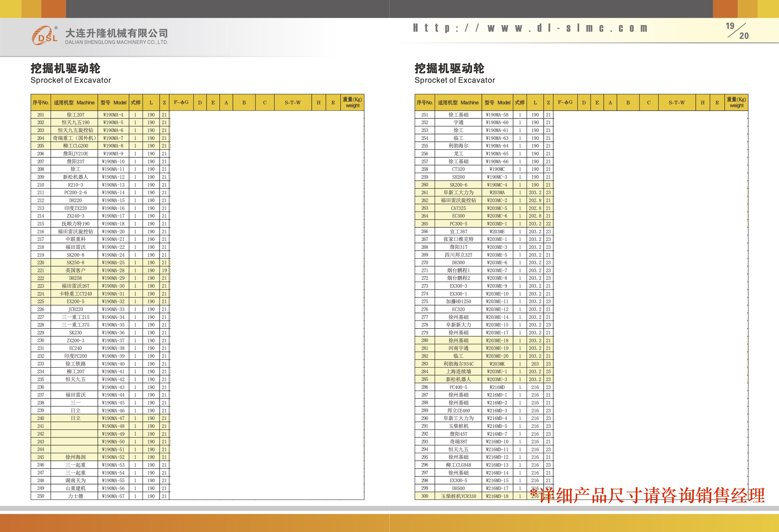
Task: Click model cell W216MD-17
Action: 497,488
